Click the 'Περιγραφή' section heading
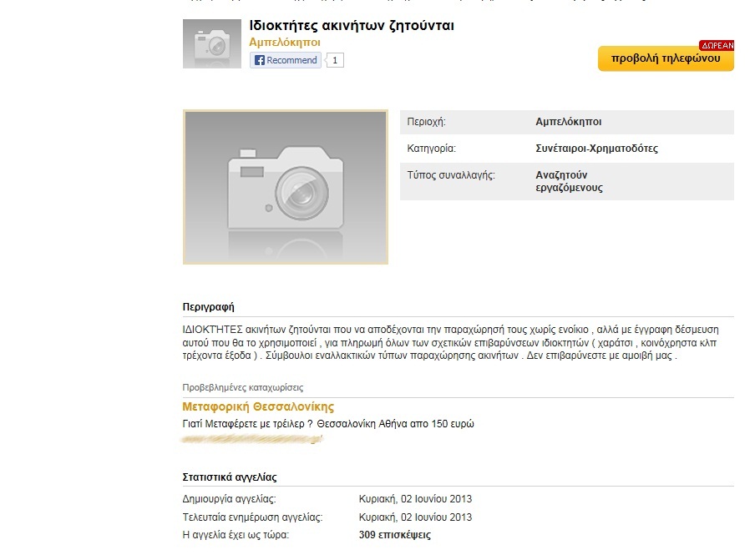750x560 pixels. pyautogui.click(x=209, y=307)
